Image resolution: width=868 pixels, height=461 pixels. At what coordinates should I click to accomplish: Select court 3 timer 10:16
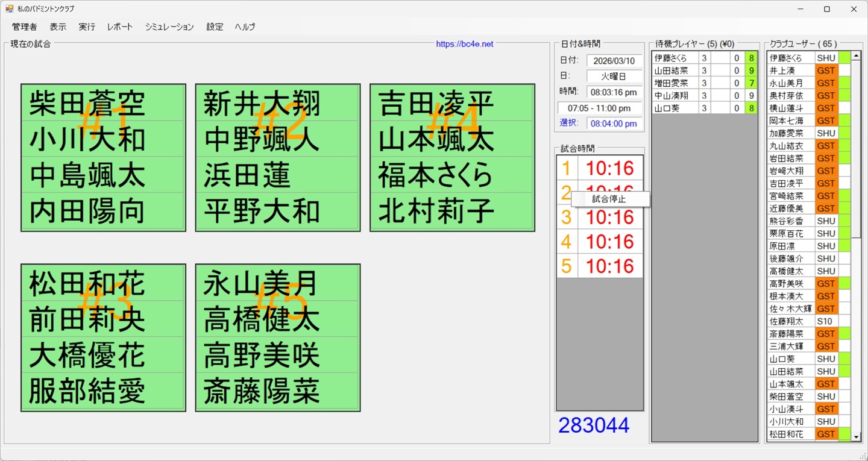(x=610, y=217)
